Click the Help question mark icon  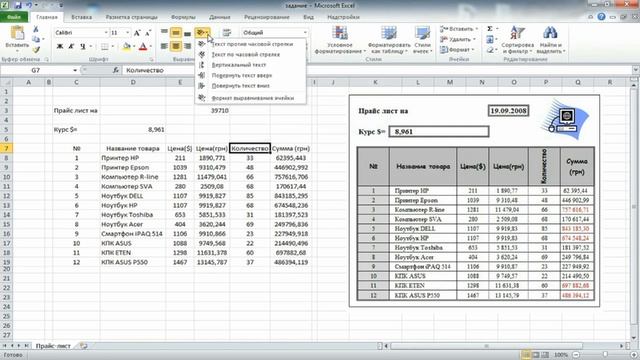[601, 17]
